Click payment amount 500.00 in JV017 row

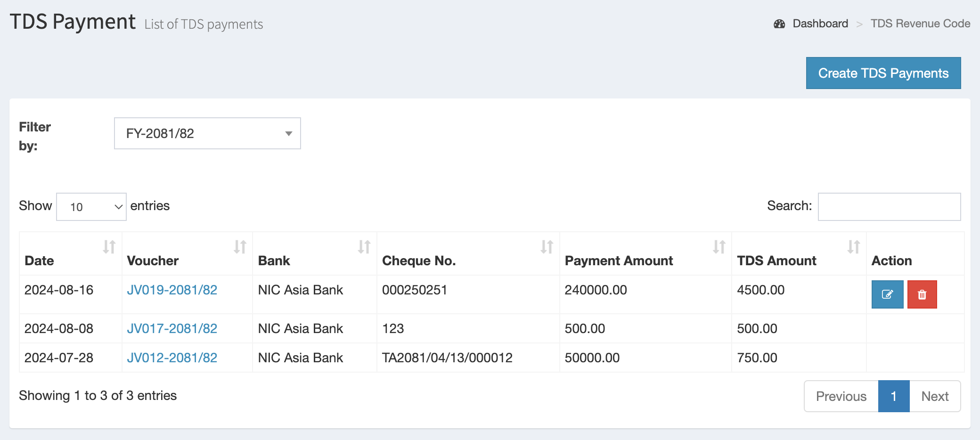[x=585, y=328]
